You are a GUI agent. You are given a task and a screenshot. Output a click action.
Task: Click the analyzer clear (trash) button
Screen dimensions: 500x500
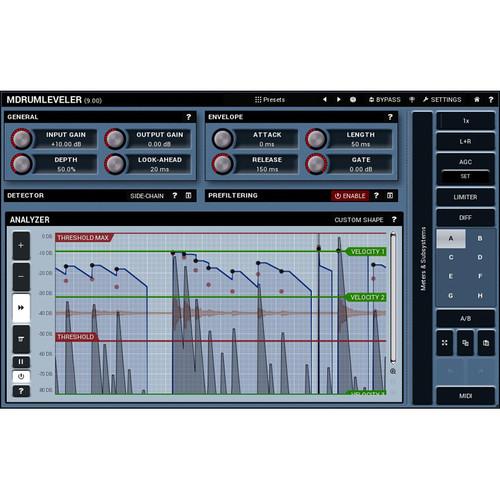(21, 339)
